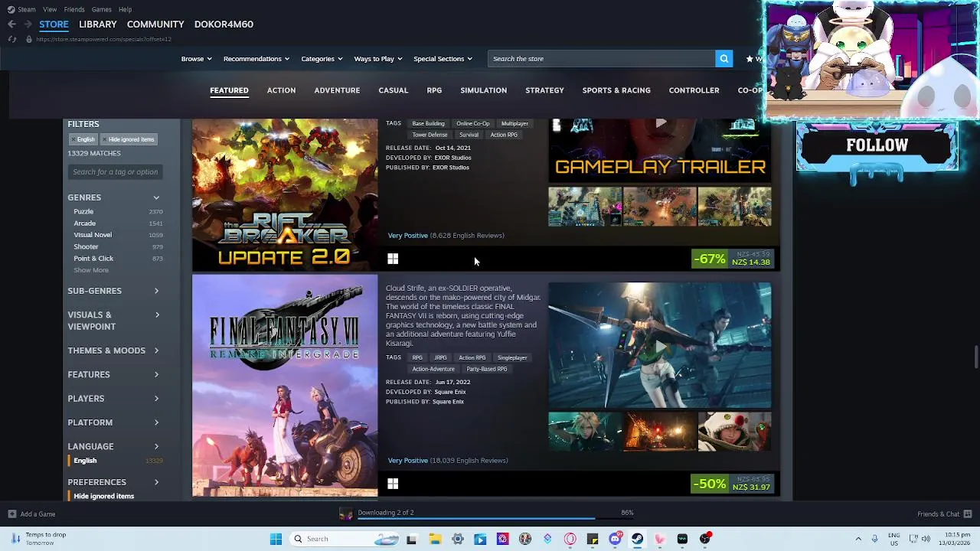The image size is (980, 551).
Task: Open the Ways to Play dropdown
Action: click(x=377, y=59)
